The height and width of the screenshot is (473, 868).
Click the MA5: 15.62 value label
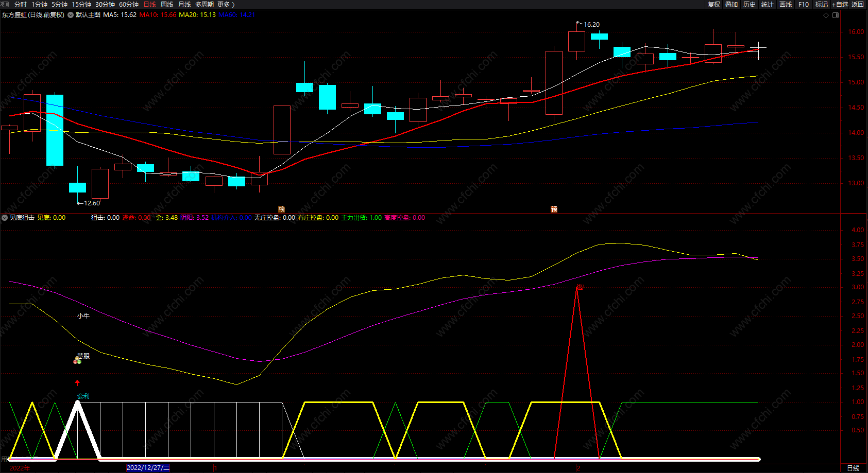(x=120, y=15)
